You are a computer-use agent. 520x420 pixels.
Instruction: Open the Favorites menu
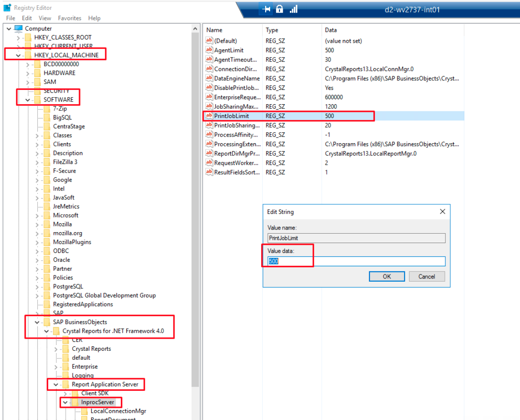pyautogui.click(x=70, y=18)
